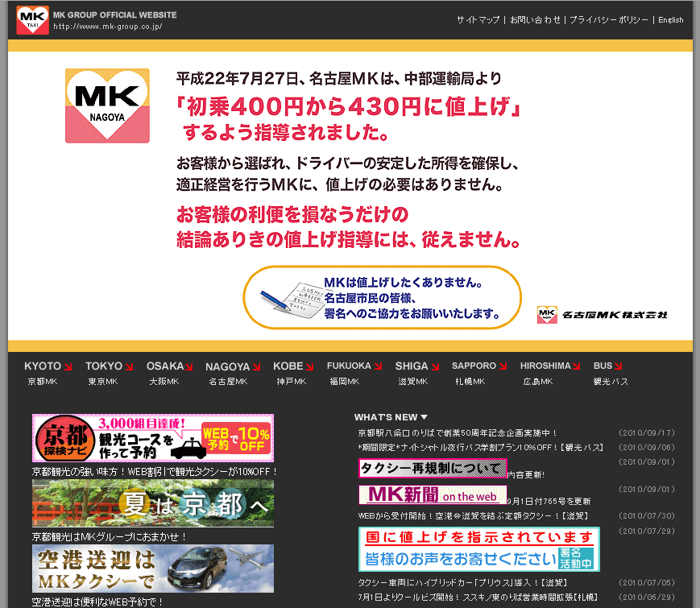Open the MK新聞 on the web banner
Viewport: 700px width, 608px height.
pos(433,494)
